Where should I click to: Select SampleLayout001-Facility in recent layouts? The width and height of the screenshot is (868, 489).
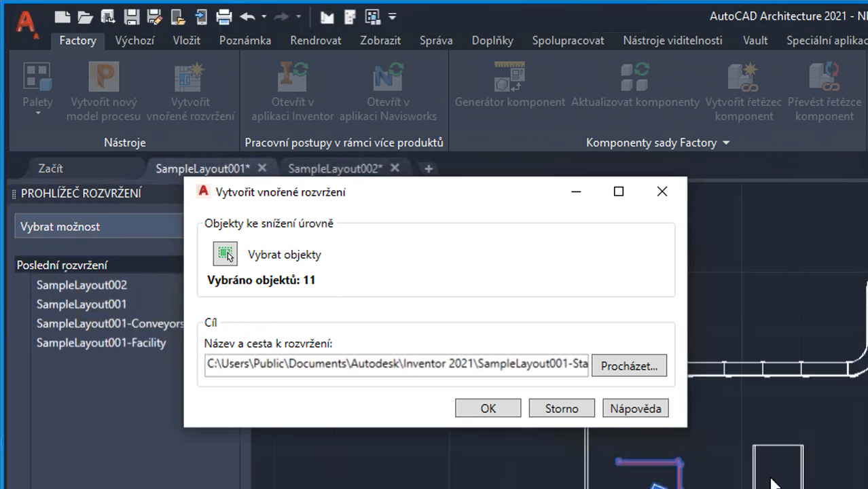(x=101, y=343)
